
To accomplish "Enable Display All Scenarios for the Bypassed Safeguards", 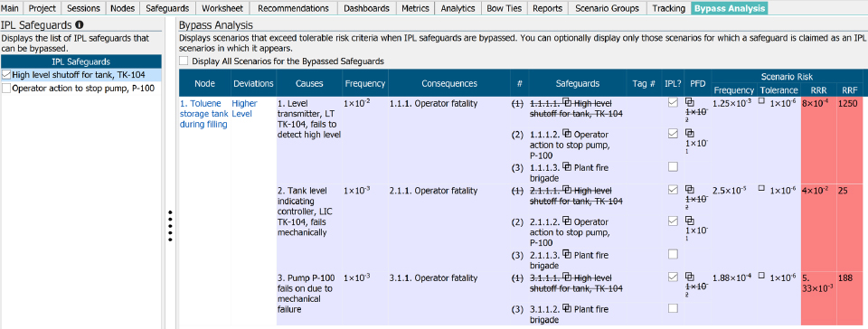I will click(x=184, y=61).
